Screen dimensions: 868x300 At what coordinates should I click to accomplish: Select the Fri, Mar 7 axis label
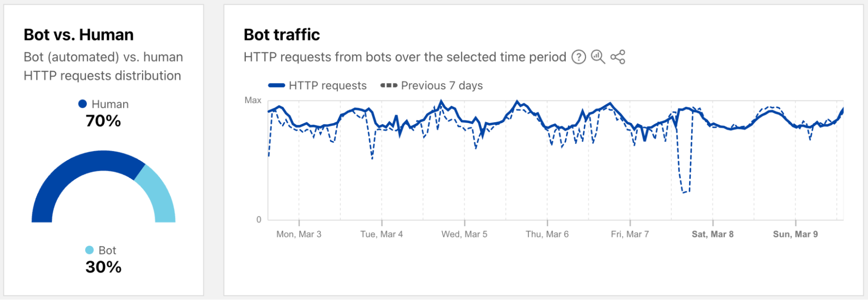click(630, 234)
